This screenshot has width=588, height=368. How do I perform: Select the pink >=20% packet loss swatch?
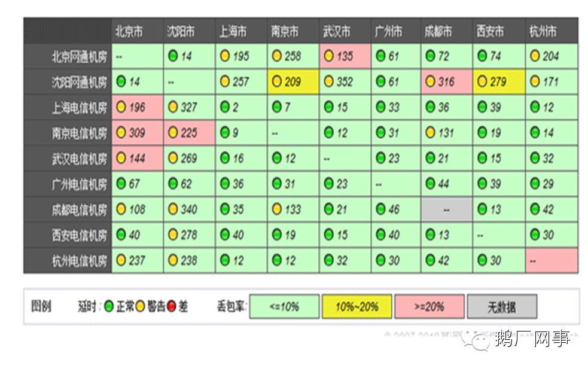click(429, 306)
